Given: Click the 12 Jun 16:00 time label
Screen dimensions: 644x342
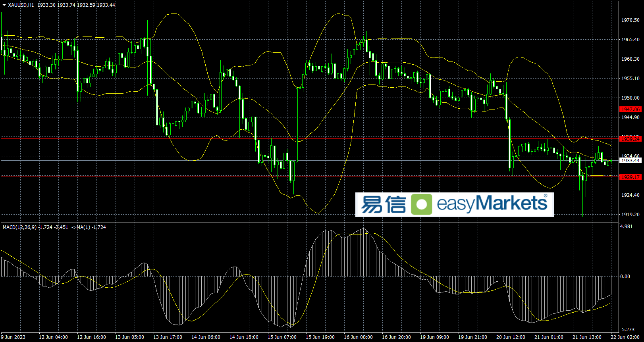Looking at the screenshot, I should coord(91,337).
